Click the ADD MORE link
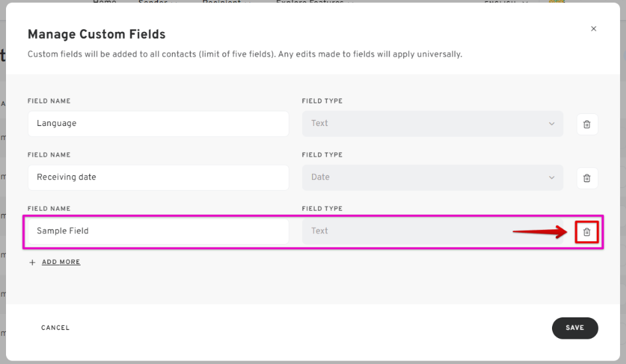626x364 pixels. (61, 262)
